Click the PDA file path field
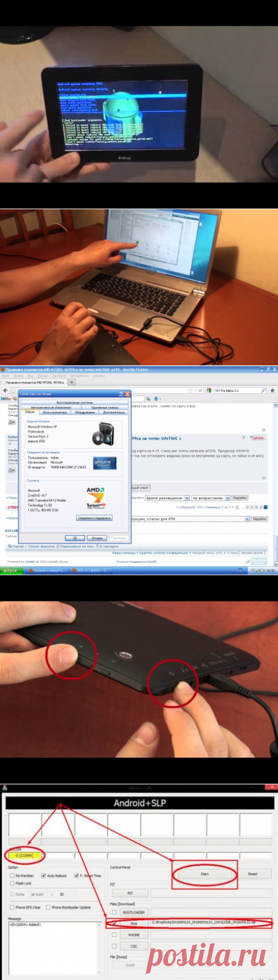 [x=211, y=923]
